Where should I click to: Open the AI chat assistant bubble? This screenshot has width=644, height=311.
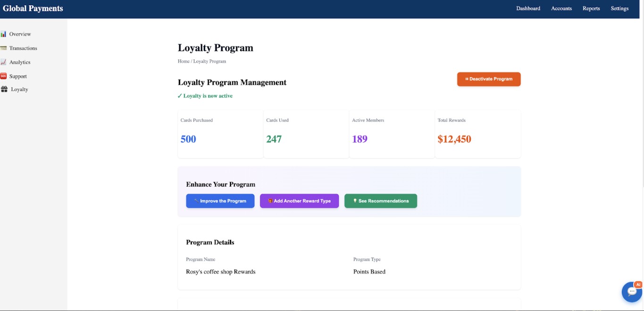(x=632, y=292)
